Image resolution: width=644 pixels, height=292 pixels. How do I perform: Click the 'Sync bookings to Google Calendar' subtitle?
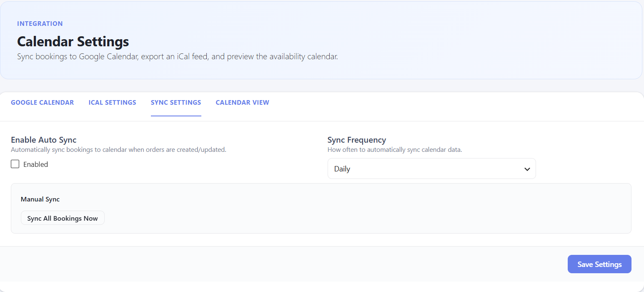[x=177, y=57]
